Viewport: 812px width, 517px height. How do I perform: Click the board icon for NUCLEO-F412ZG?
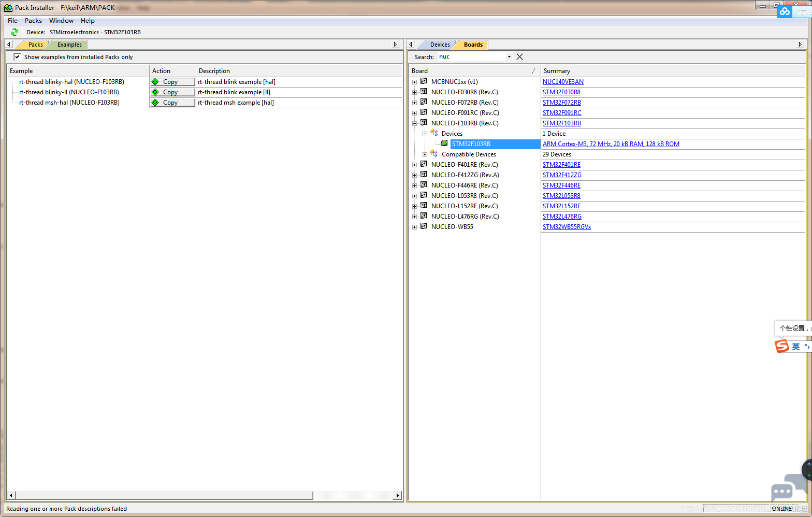424,175
